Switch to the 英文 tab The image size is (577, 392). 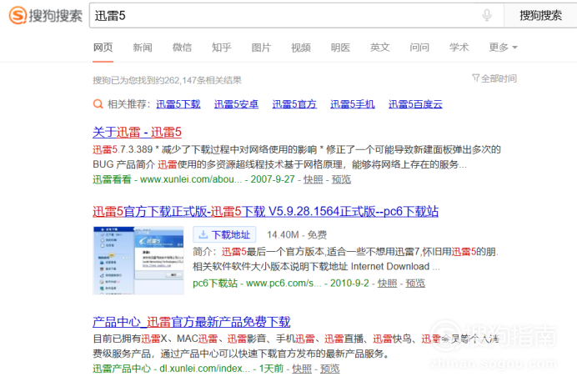379,48
